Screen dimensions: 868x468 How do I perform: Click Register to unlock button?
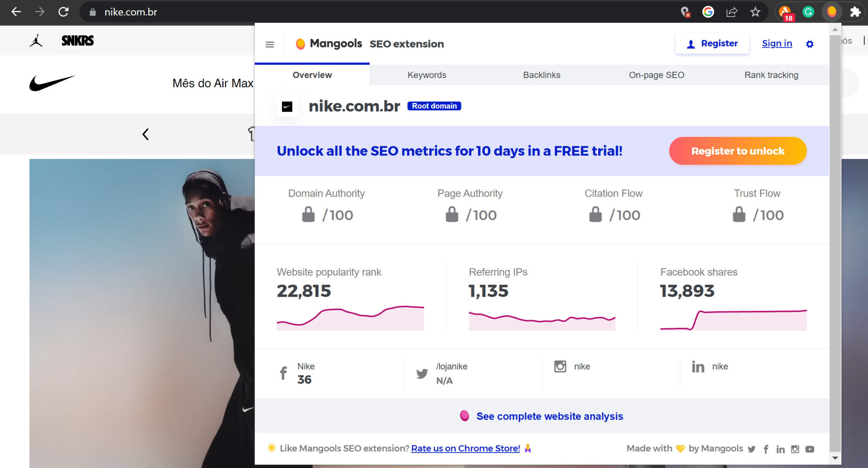pyautogui.click(x=738, y=151)
